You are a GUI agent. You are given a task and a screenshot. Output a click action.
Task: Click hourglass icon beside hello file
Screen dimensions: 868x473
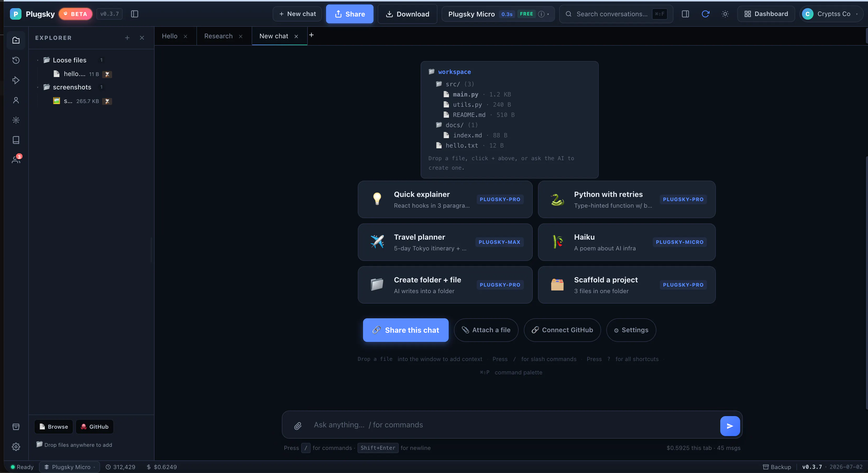[107, 74]
